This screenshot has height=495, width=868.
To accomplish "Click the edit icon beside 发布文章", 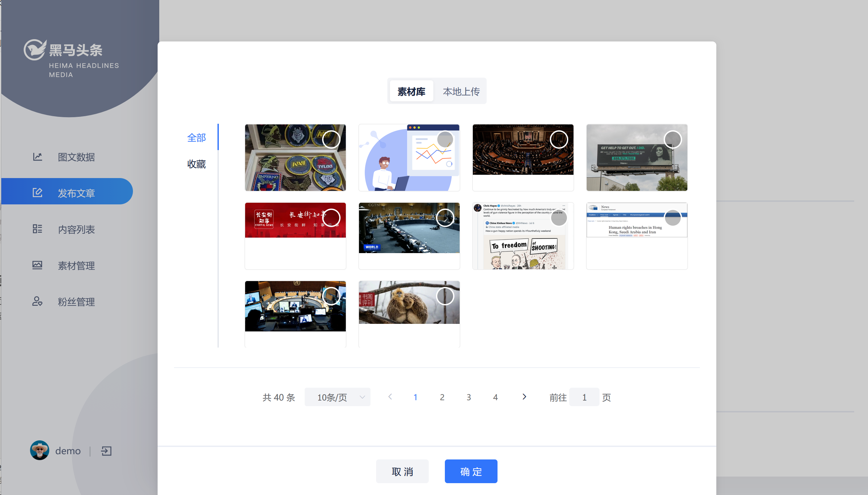I will (38, 193).
